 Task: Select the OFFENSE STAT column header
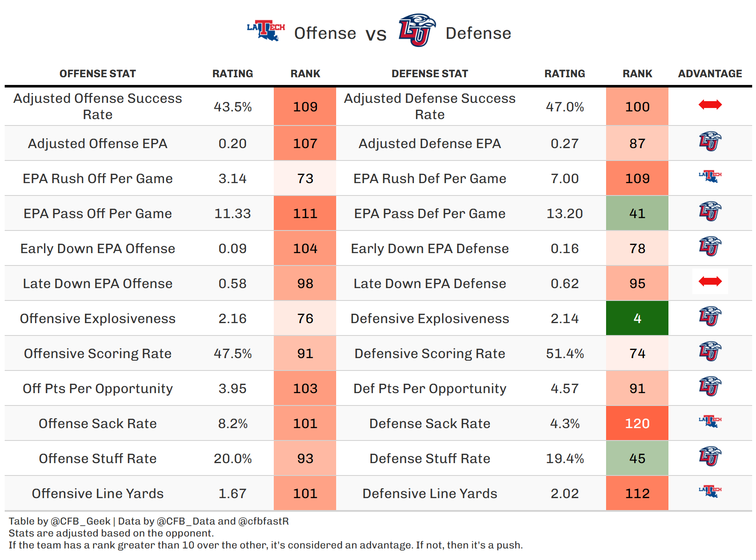pyautogui.click(x=97, y=74)
